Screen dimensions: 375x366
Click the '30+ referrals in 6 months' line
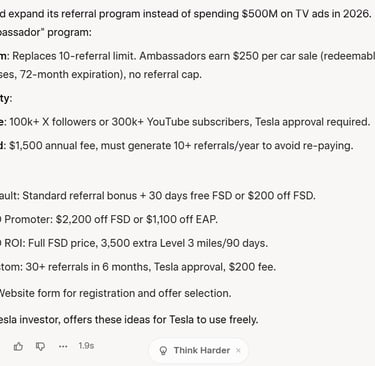(x=138, y=267)
